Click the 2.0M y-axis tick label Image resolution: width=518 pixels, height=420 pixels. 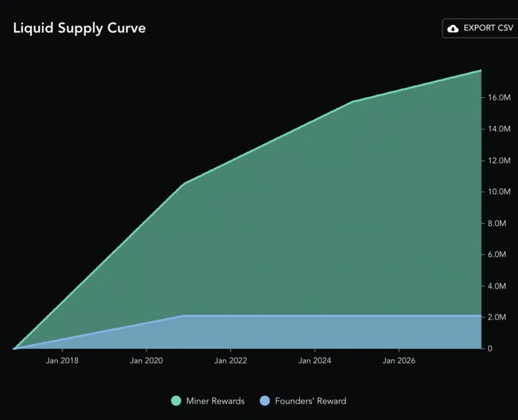click(x=497, y=317)
